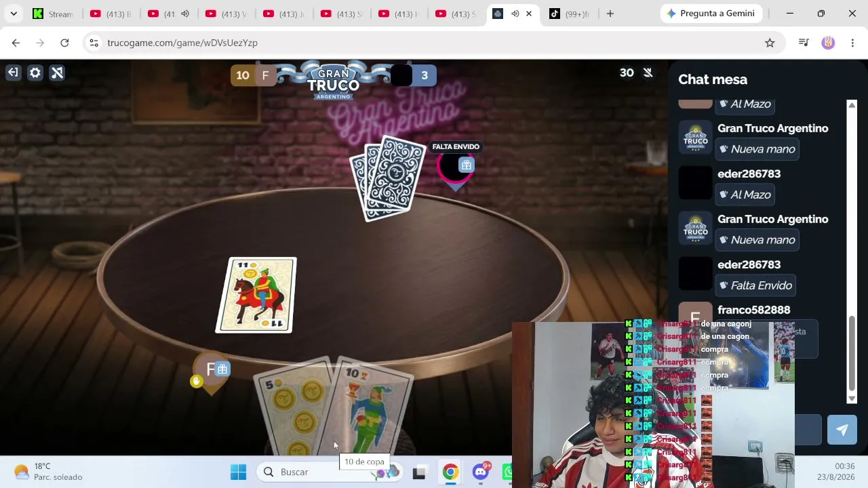Open Chrome from the taskbar
This screenshot has height=488, width=868.
[450, 472]
